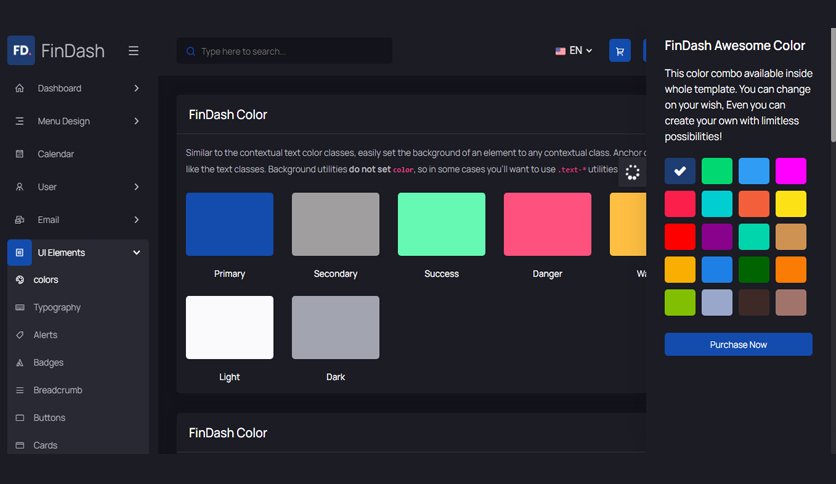Select the UI Elements menu item

click(x=78, y=253)
